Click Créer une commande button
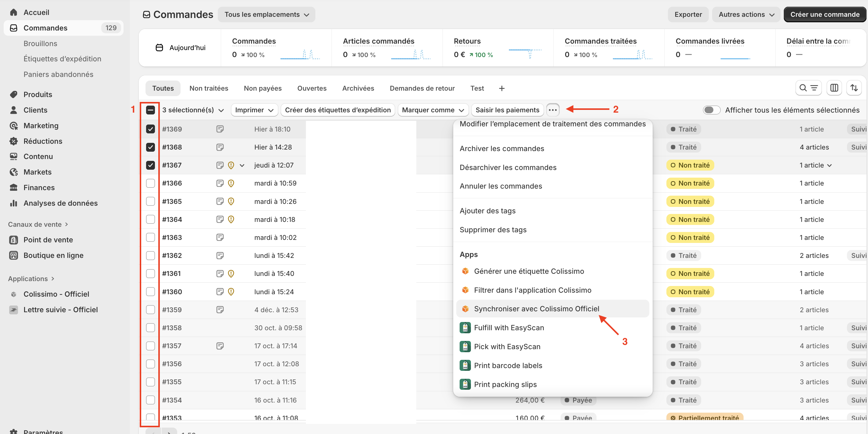 tap(824, 15)
